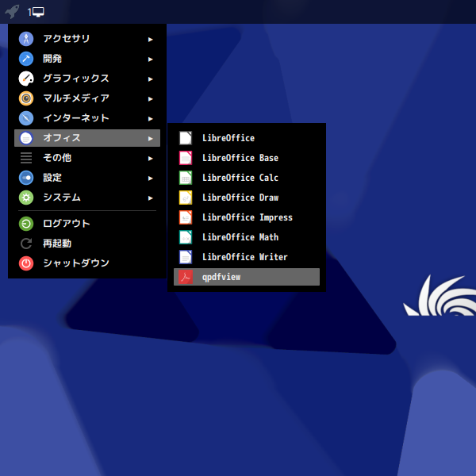
Task: Expand the アクセサリ submenu arrow
Action: 150,40
